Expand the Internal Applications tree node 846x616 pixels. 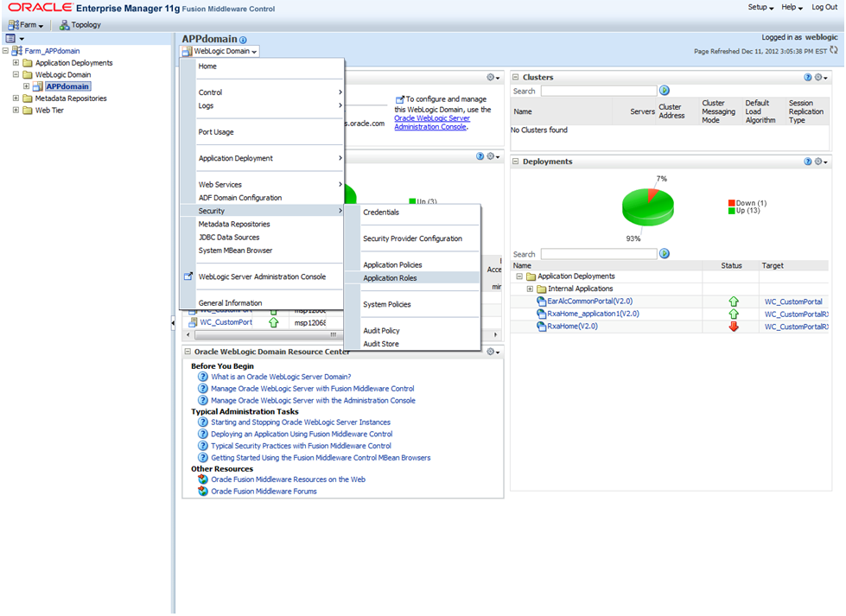(530, 287)
